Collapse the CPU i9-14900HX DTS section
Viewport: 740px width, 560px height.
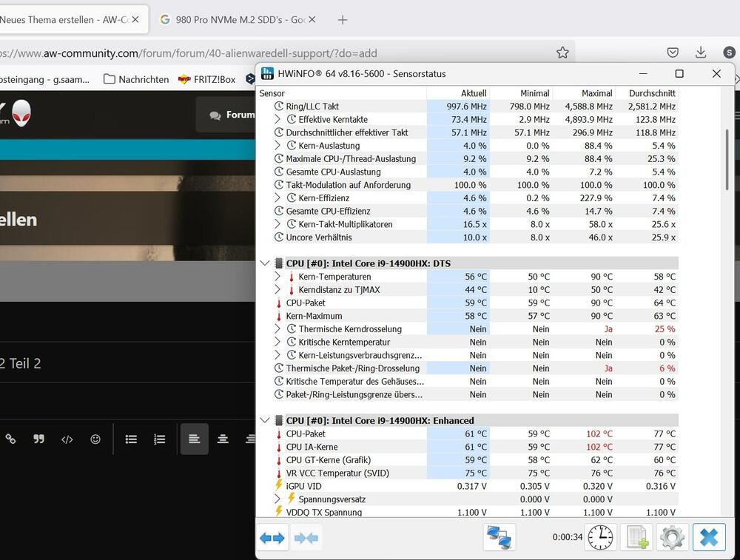point(266,263)
